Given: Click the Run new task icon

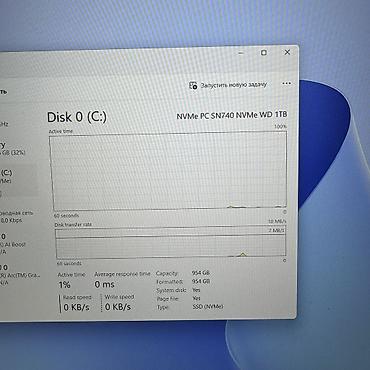Looking at the screenshot, I should 193,85.
